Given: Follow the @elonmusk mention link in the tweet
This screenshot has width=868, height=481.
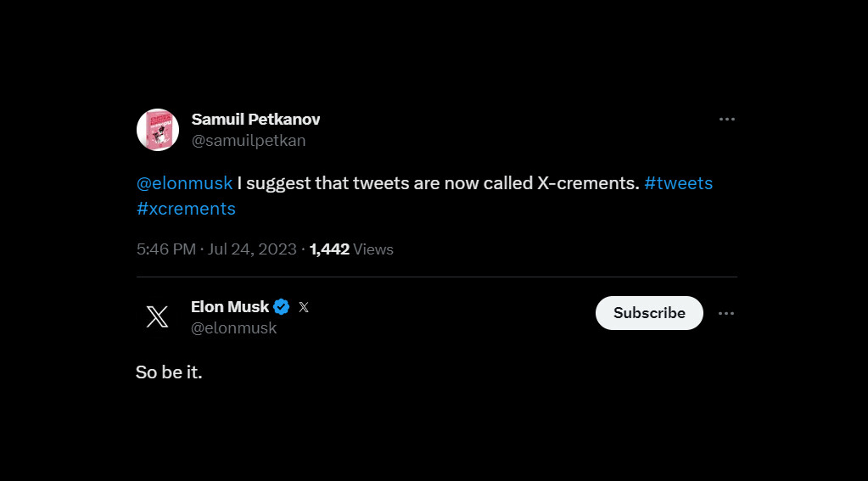Looking at the screenshot, I should [x=184, y=183].
